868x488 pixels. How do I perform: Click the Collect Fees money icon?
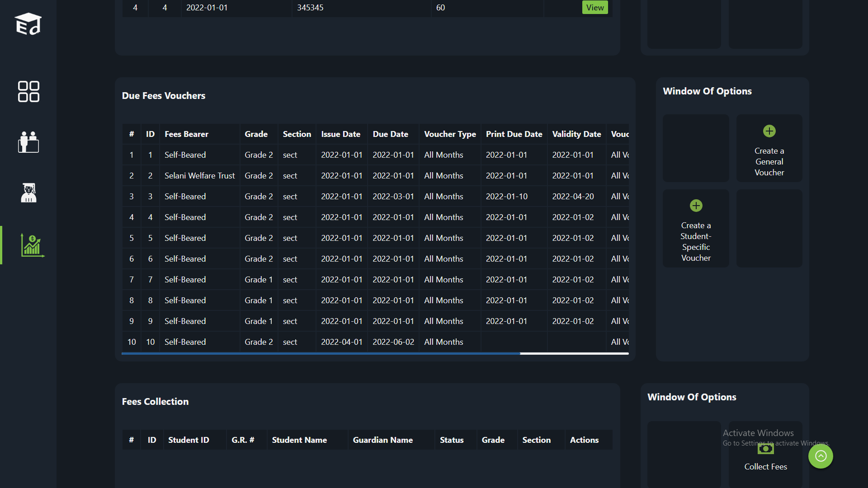765,449
